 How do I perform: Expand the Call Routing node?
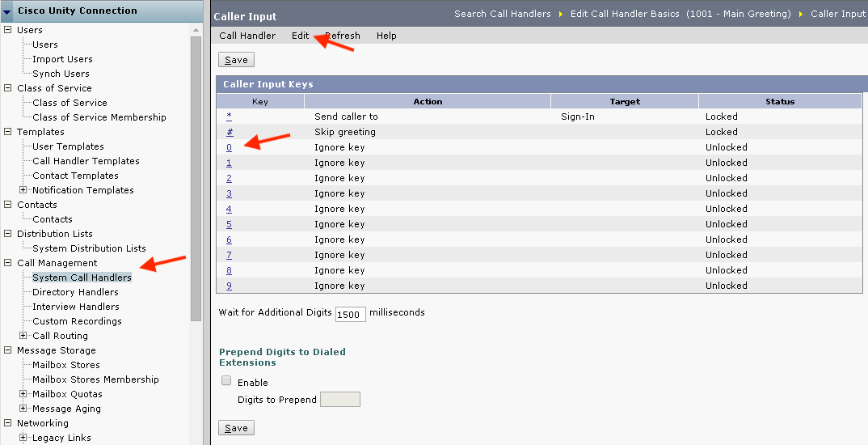[x=23, y=335]
